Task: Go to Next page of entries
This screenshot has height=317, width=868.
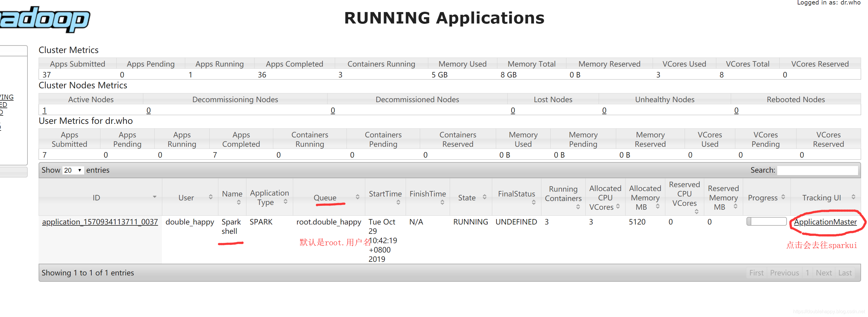Action: click(824, 273)
